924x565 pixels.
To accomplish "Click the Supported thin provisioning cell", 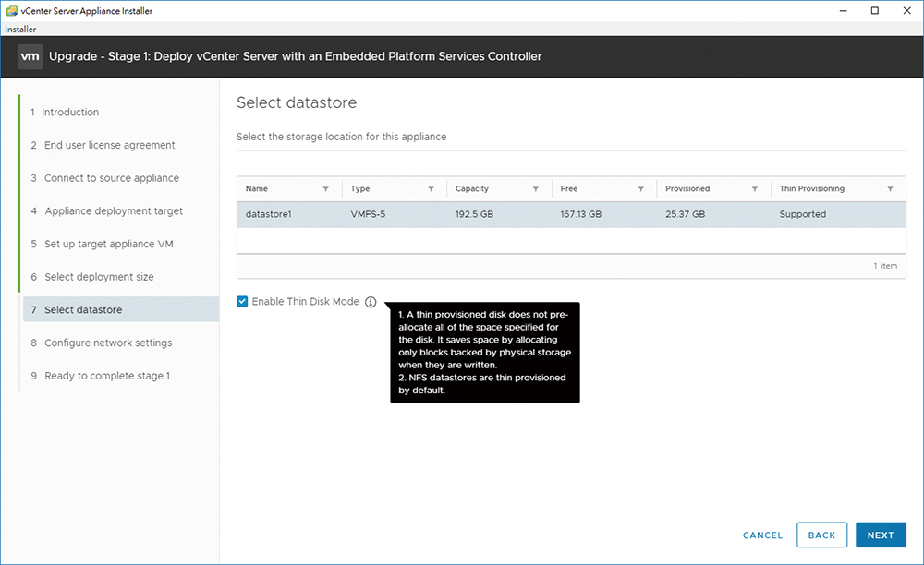I will tap(803, 214).
